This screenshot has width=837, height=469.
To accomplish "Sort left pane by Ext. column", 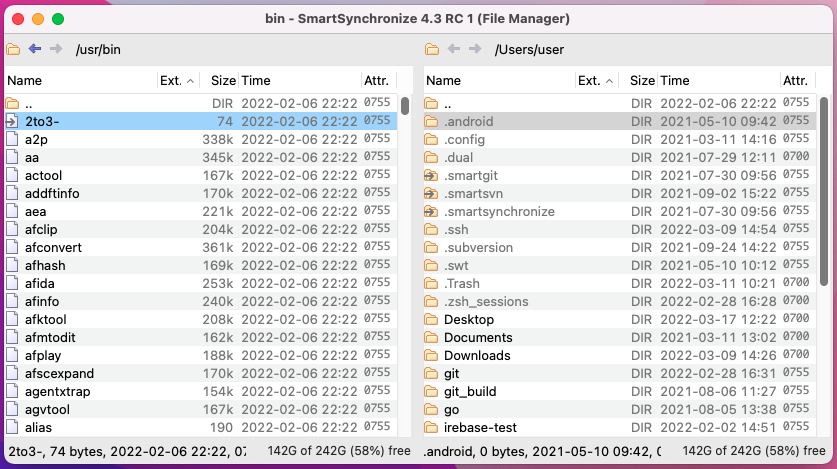I will point(178,81).
